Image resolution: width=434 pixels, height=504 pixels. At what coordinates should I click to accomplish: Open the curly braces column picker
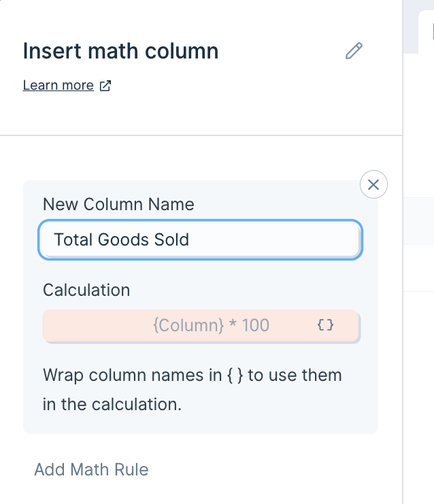(325, 325)
